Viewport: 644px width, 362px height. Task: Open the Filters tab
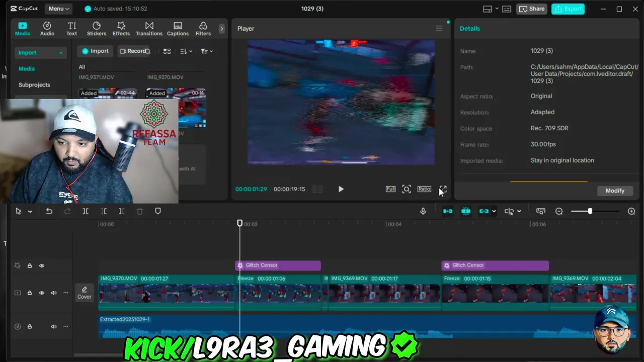point(203,29)
